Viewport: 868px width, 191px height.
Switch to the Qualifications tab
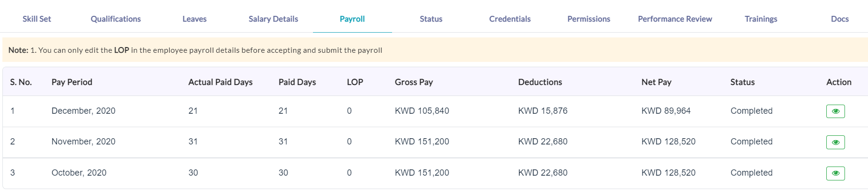pos(116,19)
